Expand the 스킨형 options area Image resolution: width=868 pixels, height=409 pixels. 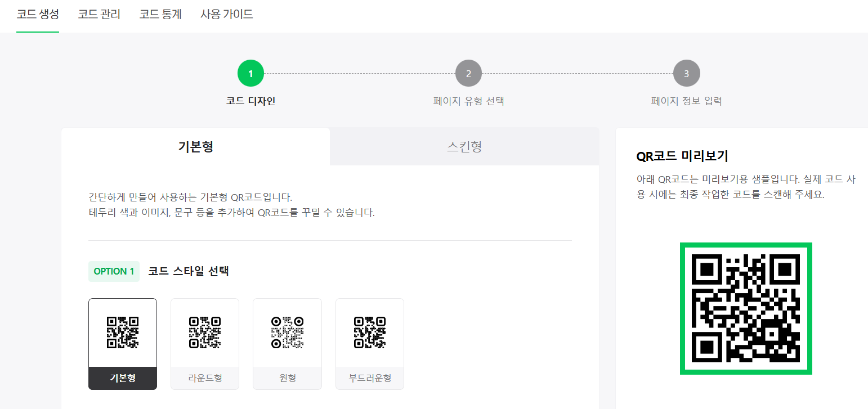point(464,146)
